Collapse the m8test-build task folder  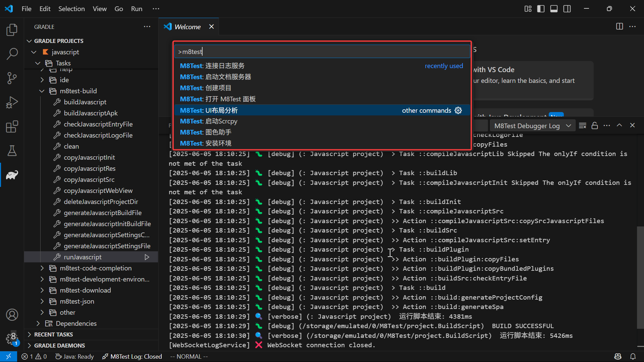pyautogui.click(x=42, y=91)
